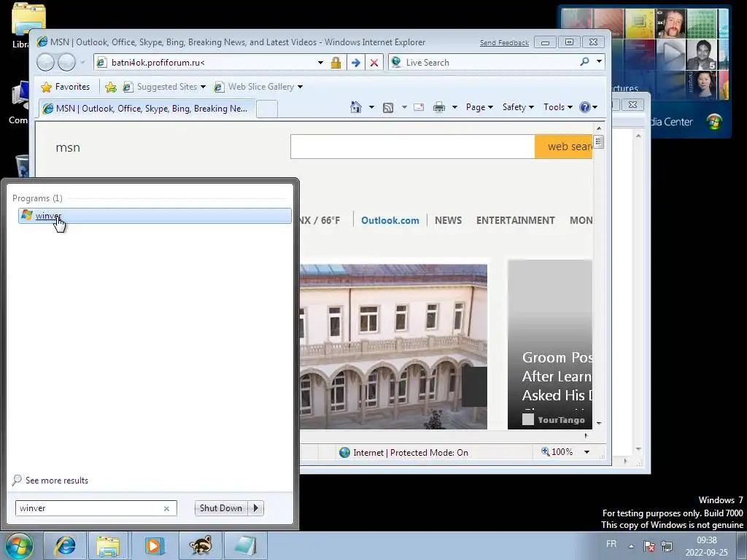Image resolution: width=747 pixels, height=560 pixels.
Task: Click the IE Back button
Action: click(x=46, y=63)
